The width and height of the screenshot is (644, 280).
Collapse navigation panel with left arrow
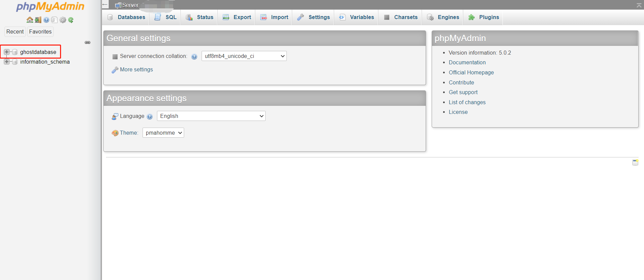(x=105, y=5)
